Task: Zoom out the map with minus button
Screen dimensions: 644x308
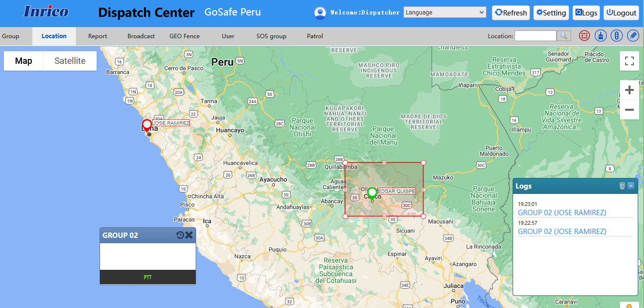Action: coord(629,110)
